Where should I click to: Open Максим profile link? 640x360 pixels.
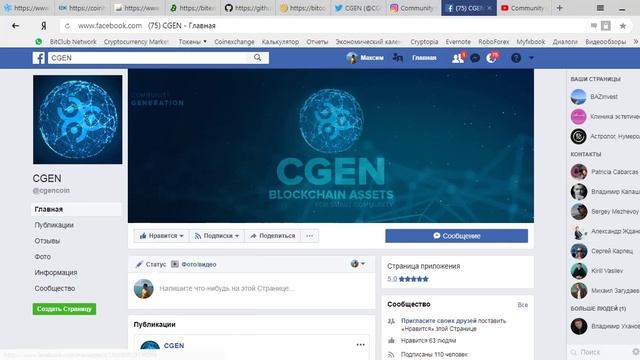click(x=365, y=58)
